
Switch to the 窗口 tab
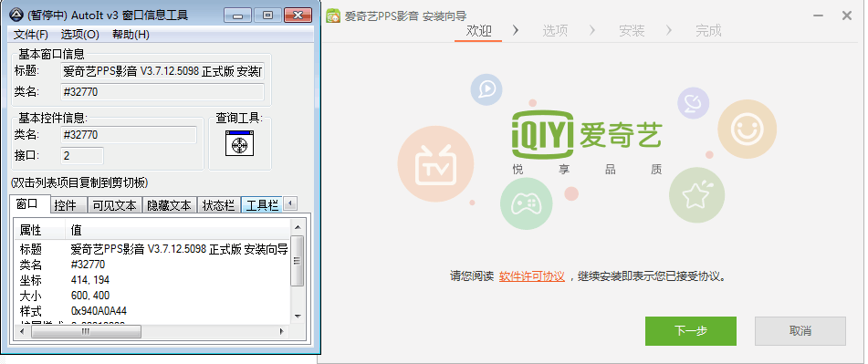tap(30, 203)
